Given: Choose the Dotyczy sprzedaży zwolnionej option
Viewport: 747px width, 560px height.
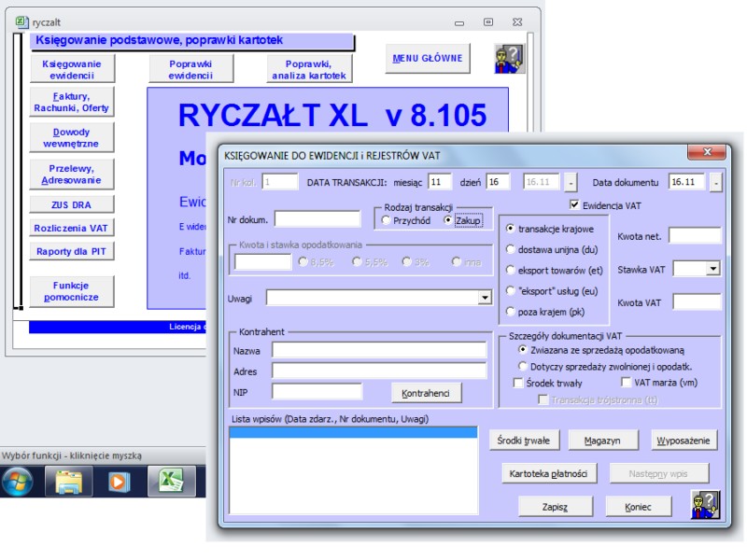Looking at the screenshot, I should pos(524,365).
